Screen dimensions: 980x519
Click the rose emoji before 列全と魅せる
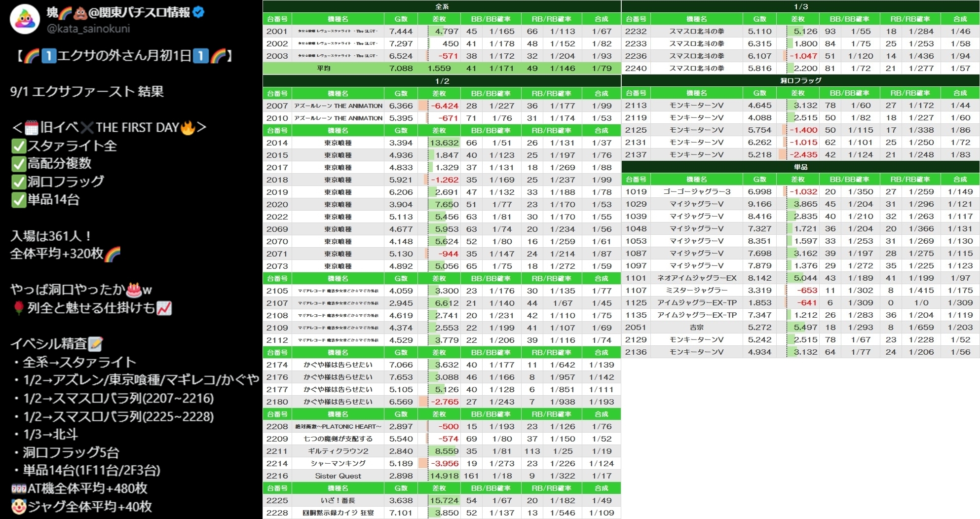click(x=19, y=308)
